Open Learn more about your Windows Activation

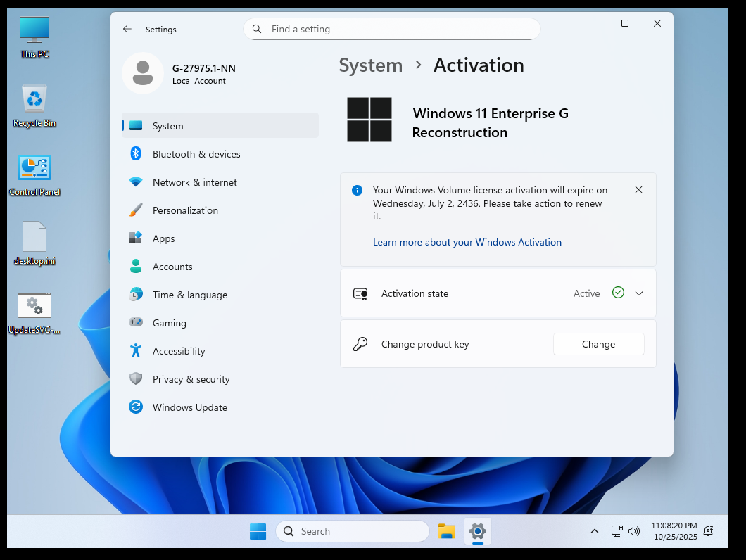pos(467,242)
